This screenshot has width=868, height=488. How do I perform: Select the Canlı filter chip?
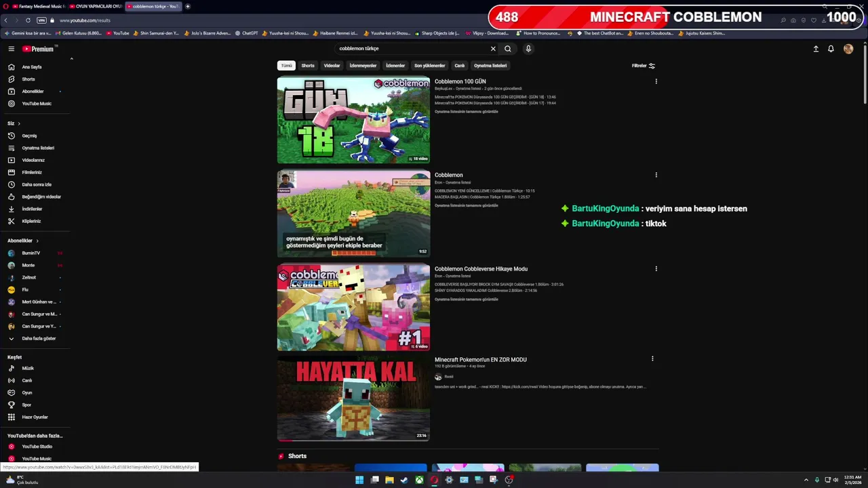click(460, 66)
